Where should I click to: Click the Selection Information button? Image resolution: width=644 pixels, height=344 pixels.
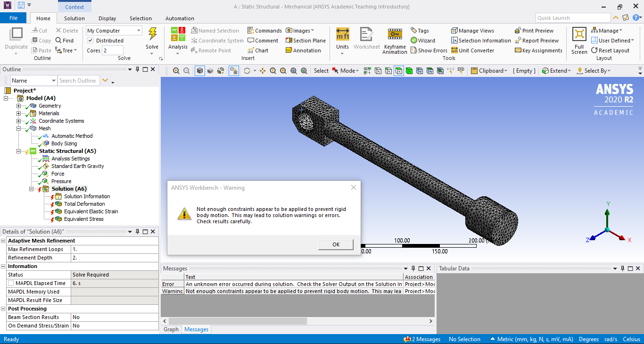[x=481, y=41]
